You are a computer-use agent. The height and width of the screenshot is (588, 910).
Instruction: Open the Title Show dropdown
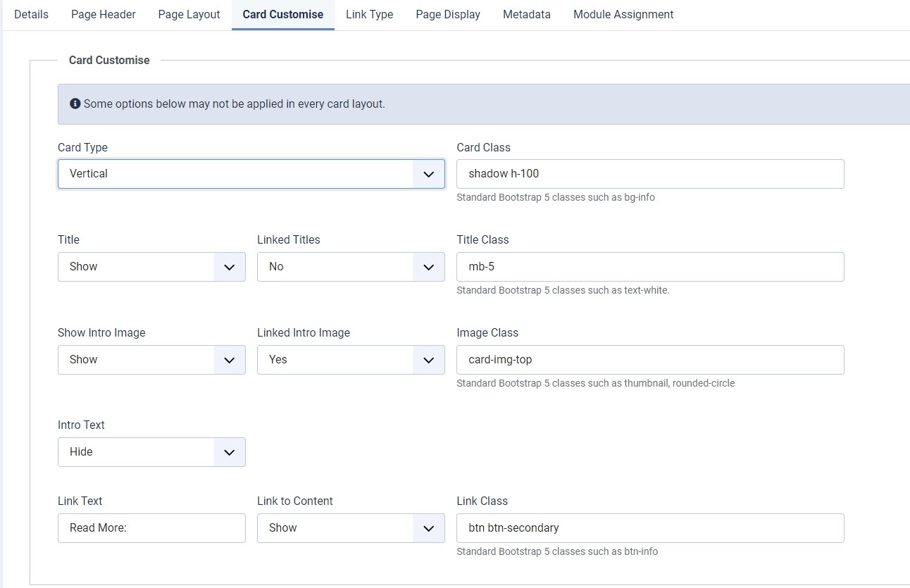click(151, 267)
